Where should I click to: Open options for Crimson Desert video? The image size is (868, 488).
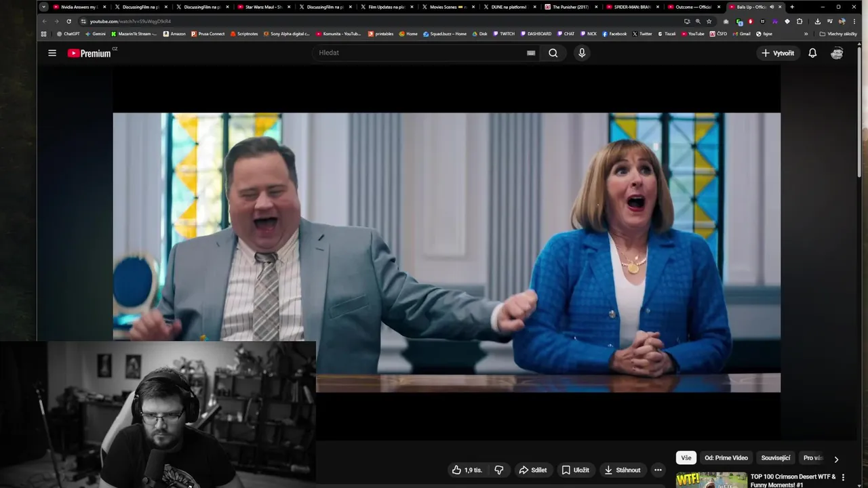[843, 478]
